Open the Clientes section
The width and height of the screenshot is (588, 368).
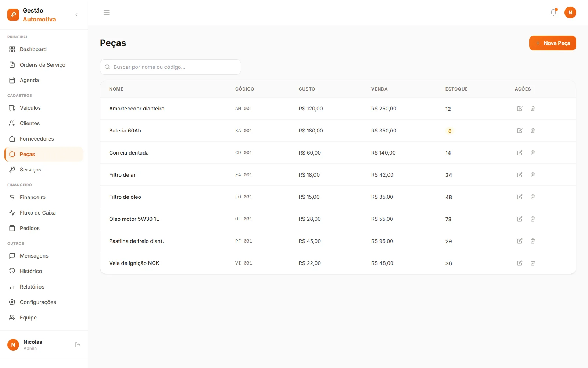(44, 123)
